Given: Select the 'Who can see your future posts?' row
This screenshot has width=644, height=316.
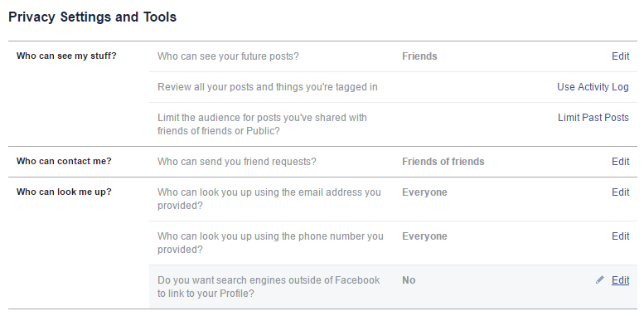Looking at the screenshot, I should click(x=393, y=56).
